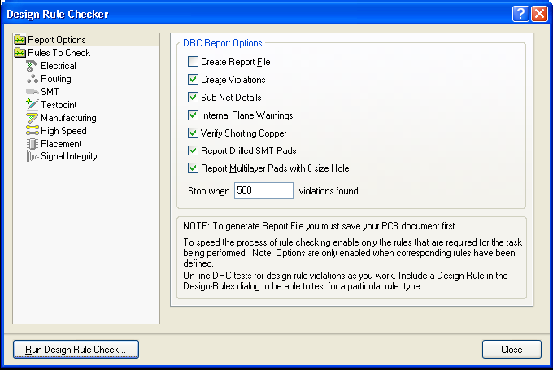Select the Testpoint rules icon
Viewport: 553px width, 370px height.
pos(32,104)
